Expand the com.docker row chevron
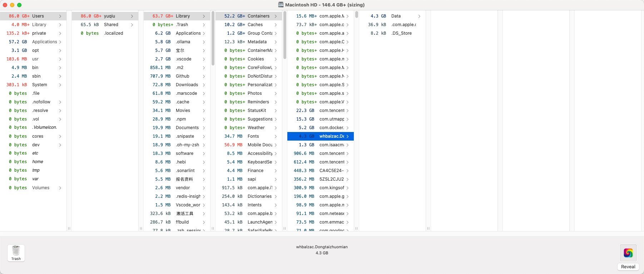644x274 pixels. [347, 128]
